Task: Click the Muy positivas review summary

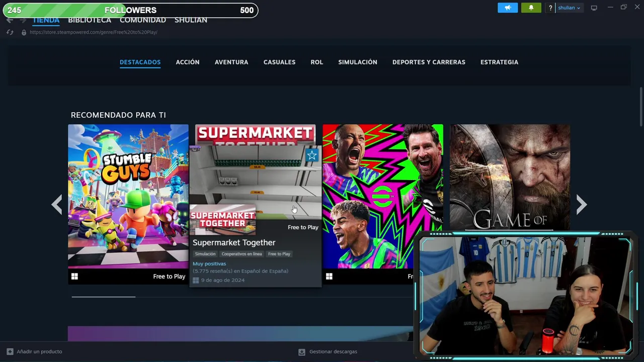Action: (209, 263)
